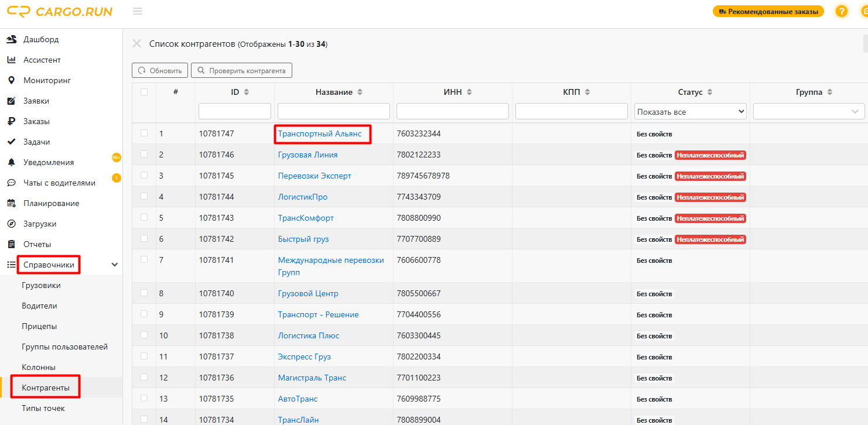The width and height of the screenshot is (868, 425).
Task: Click the Дашборд sidebar icon
Action: [11, 40]
